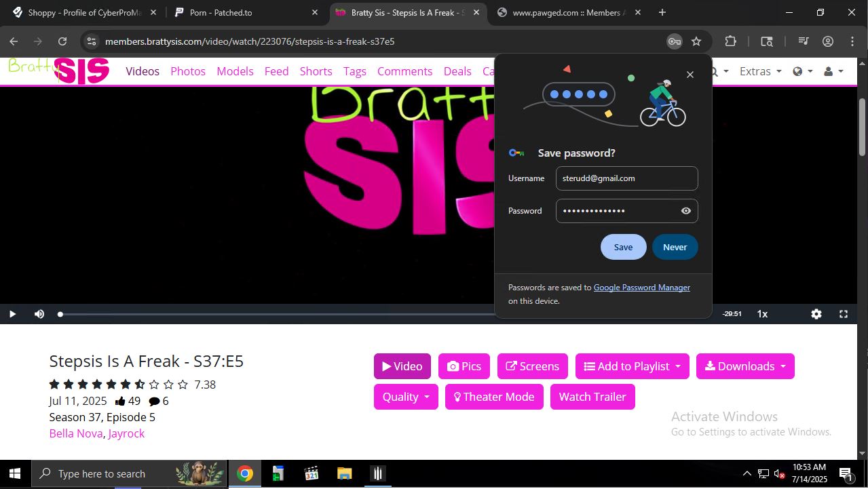868x489 pixels.
Task: Expand the Extras dropdown menu
Action: click(x=760, y=71)
